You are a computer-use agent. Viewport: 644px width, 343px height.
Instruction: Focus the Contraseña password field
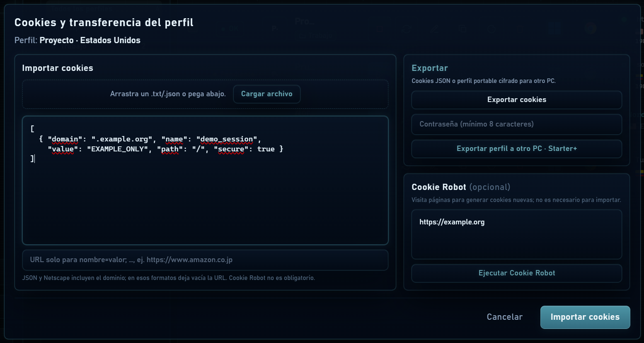[x=516, y=124]
